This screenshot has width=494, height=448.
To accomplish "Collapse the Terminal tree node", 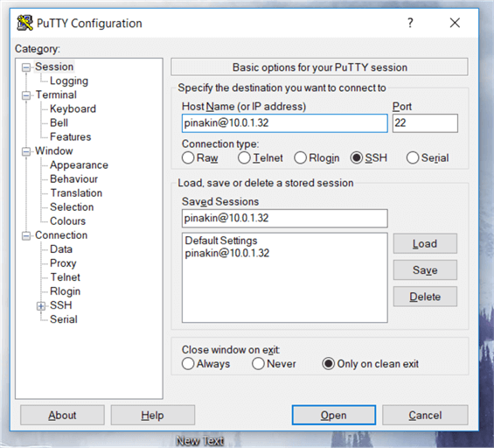I will point(26,95).
